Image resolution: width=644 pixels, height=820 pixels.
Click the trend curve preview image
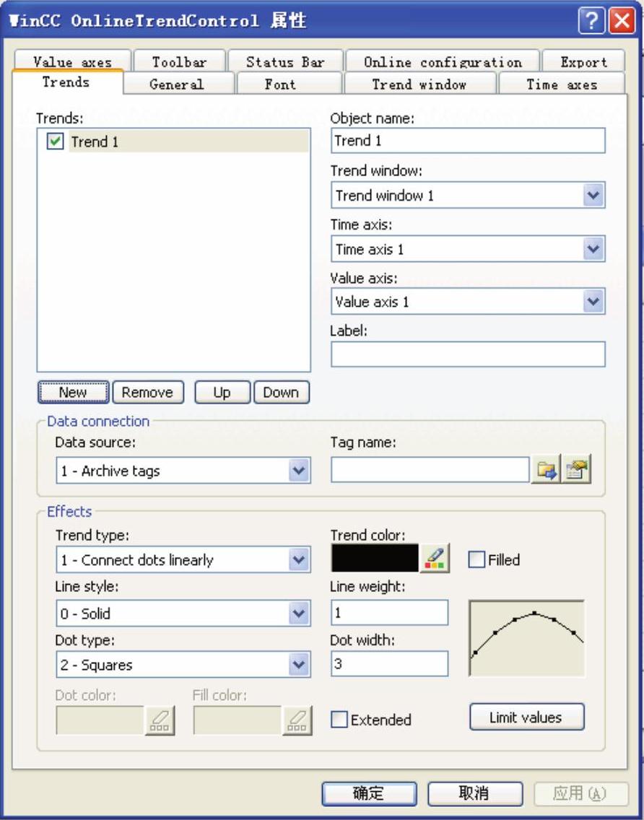click(526, 638)
